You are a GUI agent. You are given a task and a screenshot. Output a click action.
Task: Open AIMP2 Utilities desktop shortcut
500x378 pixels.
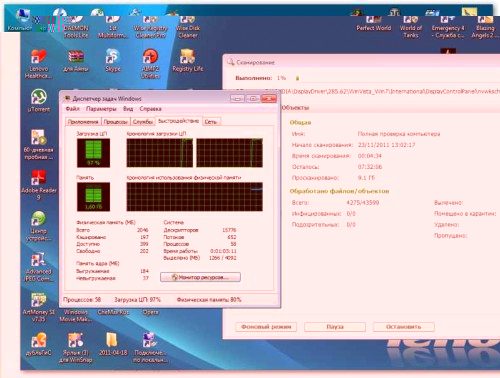(150, 63)
